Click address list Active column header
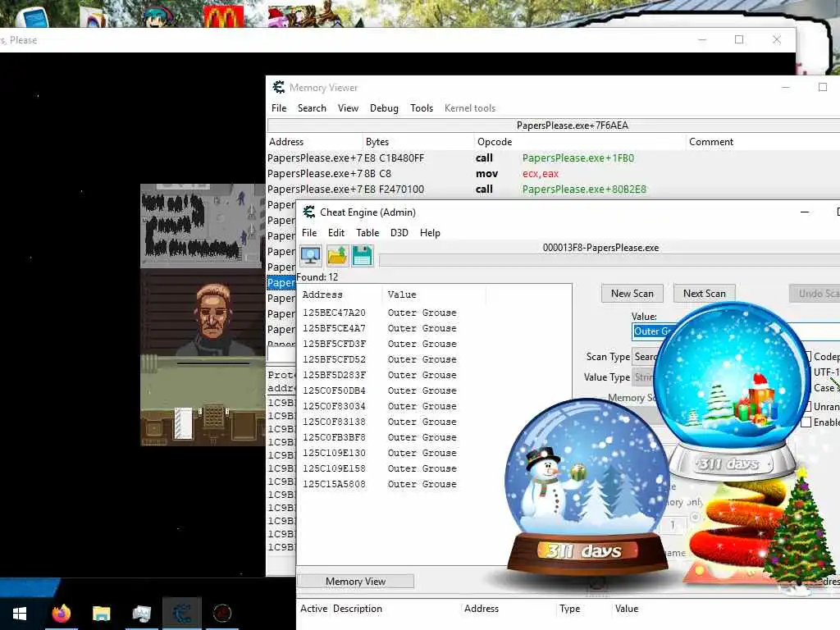This screenshot has width=840, height=630. click(x=313, y=609)
